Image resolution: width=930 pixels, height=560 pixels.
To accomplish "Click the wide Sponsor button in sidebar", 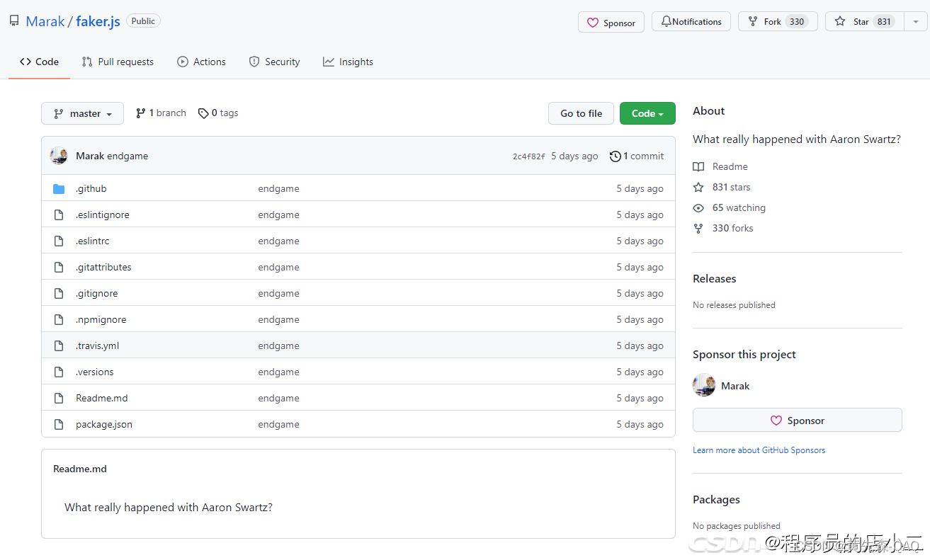I will pos(798,420).
